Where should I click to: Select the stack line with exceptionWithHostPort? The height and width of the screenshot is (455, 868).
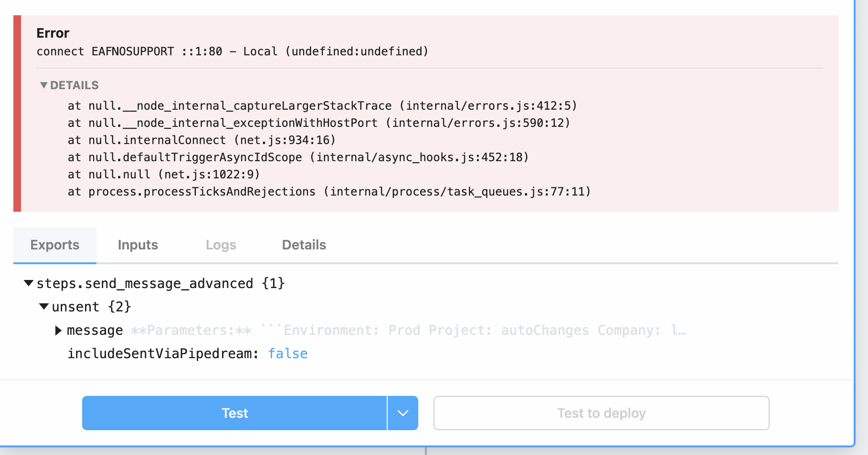(x=319, y=123)
